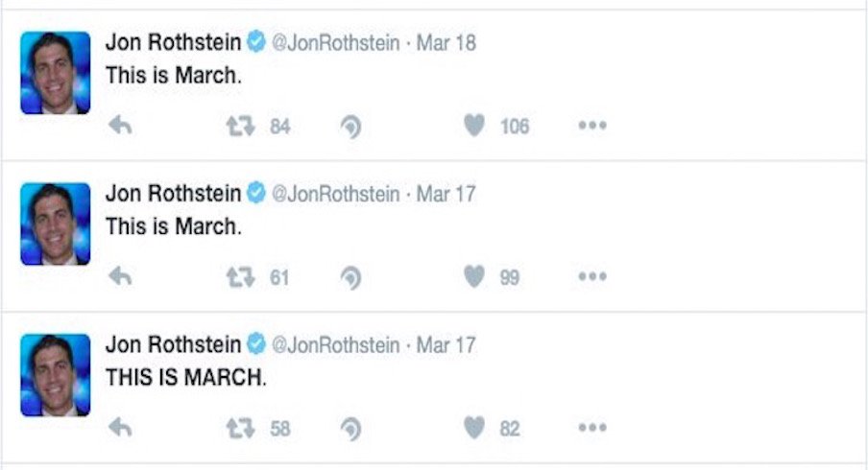
Task: Open the more options dots on Mar 18 tweet
Action: click(x=592, y=126)
